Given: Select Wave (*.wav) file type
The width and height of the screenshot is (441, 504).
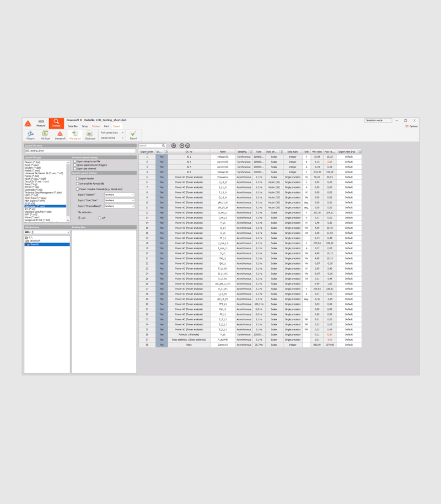Looking at the screenshot, I should [x=32, y=217].
